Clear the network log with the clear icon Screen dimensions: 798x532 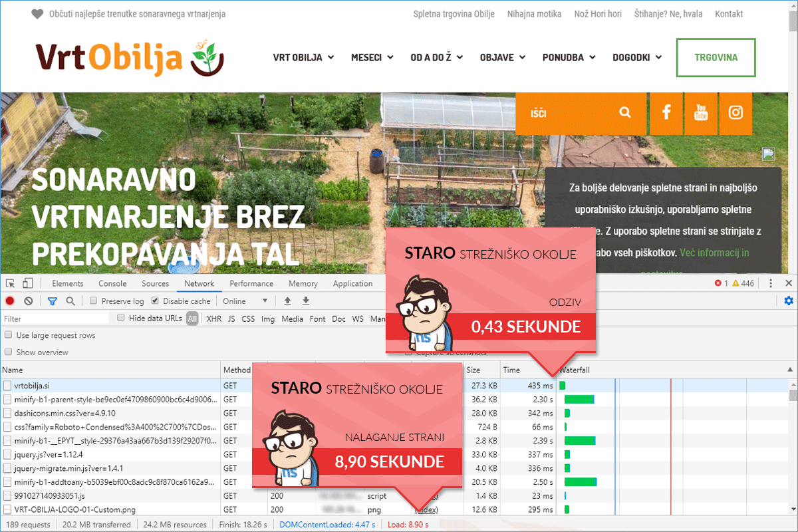tap(29, 301)
